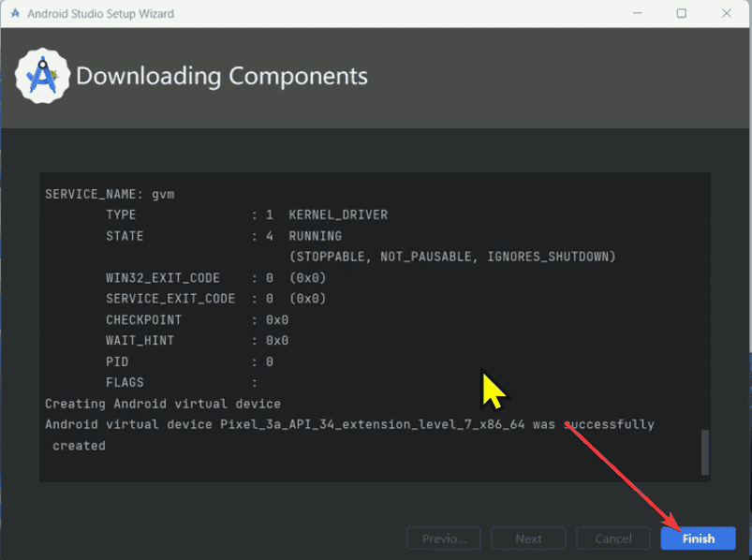Screen dimensions: 752x560
Task: Click the WIN32_EXIT_CODE log line
Action: click(215, 278)
